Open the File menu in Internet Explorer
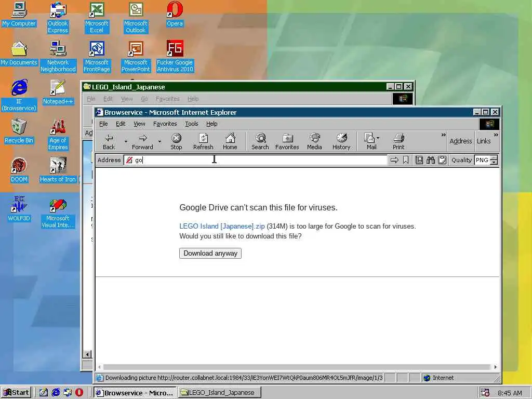 coord(103,124)
